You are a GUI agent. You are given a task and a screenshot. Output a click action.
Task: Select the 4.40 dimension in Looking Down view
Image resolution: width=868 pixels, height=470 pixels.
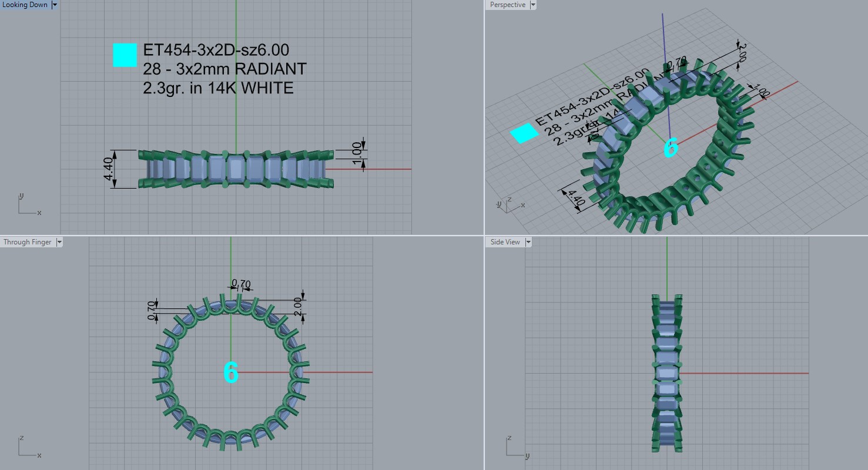110,170
